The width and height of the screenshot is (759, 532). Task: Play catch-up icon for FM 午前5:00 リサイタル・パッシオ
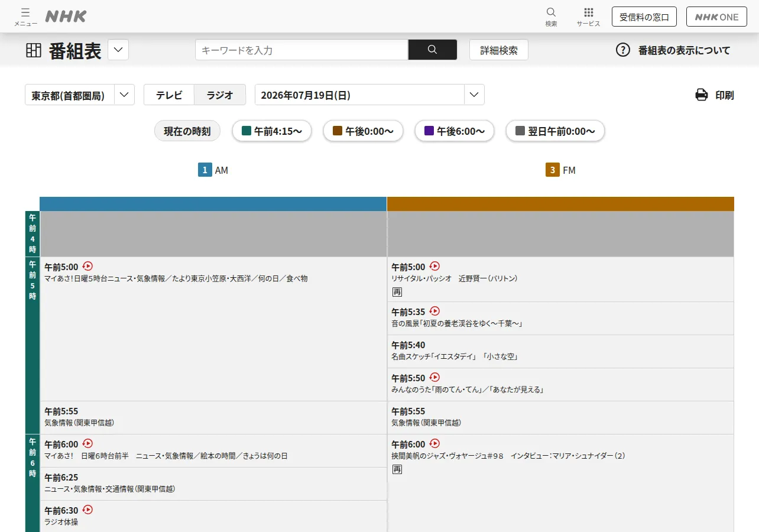434,266
